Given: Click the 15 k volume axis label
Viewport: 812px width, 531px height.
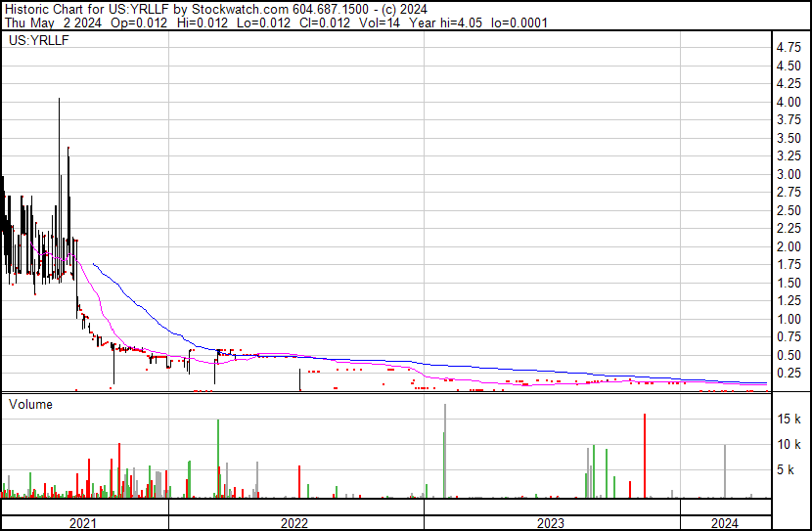Looking at the screenshot, I should tap(789, 420).
